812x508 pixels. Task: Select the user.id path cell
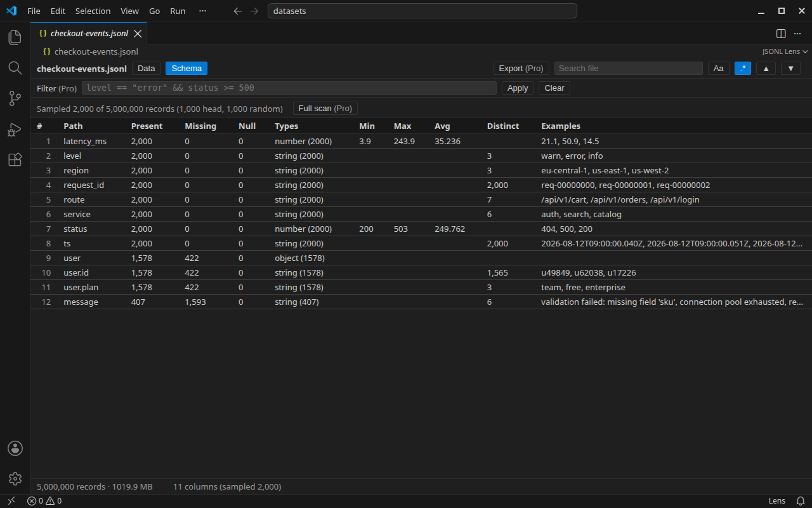pyautogui.click(x=76, y=272)
